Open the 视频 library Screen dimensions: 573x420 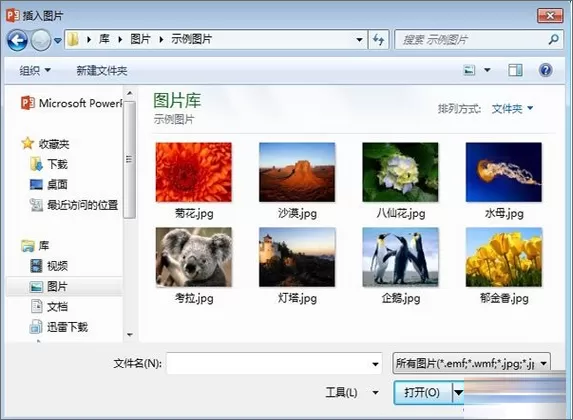(49, 266)
